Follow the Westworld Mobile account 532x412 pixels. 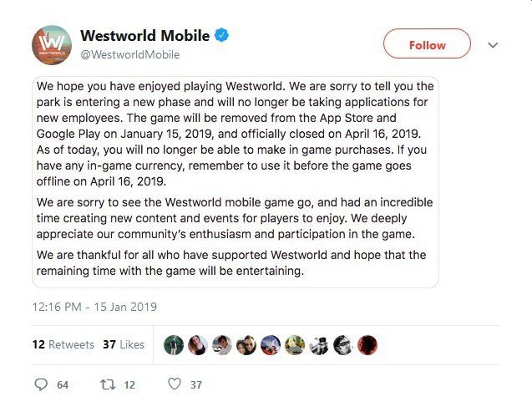point(427,45)
